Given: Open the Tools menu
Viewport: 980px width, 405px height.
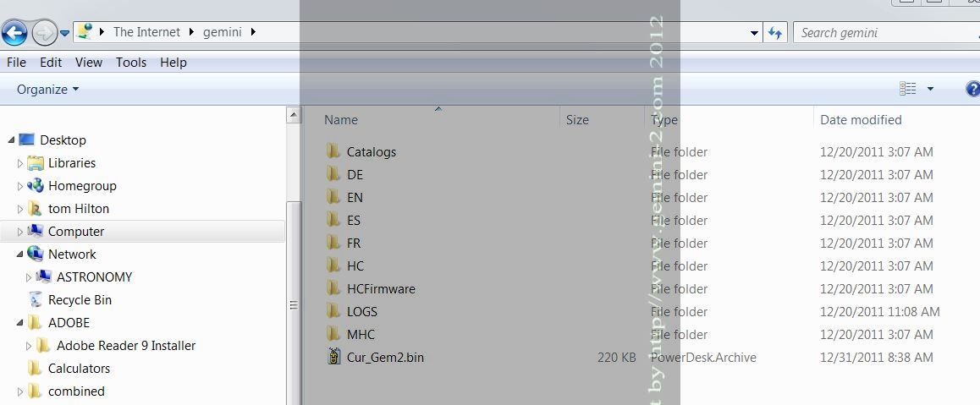Looking at the screenshot, I should pos(131,63).
